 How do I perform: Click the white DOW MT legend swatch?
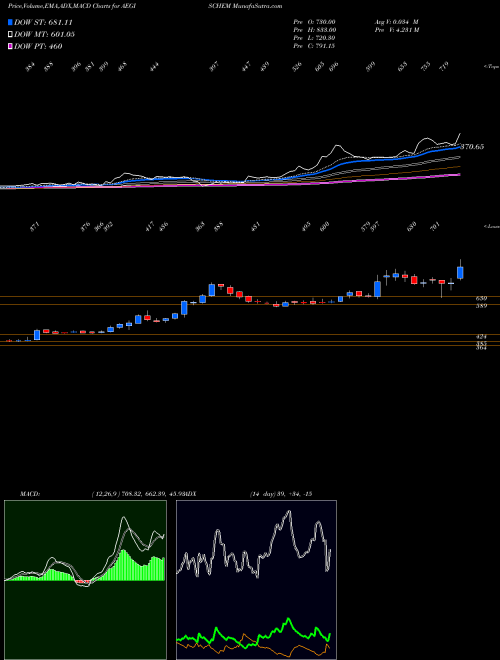pyautogui.click(x=11, y=34)
